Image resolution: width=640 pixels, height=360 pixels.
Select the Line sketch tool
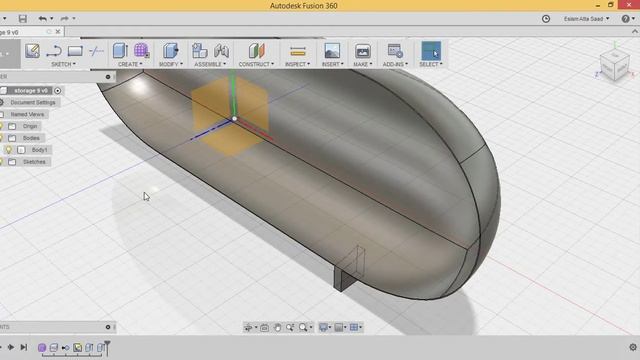pyautogui.click(x=54, y=51)
